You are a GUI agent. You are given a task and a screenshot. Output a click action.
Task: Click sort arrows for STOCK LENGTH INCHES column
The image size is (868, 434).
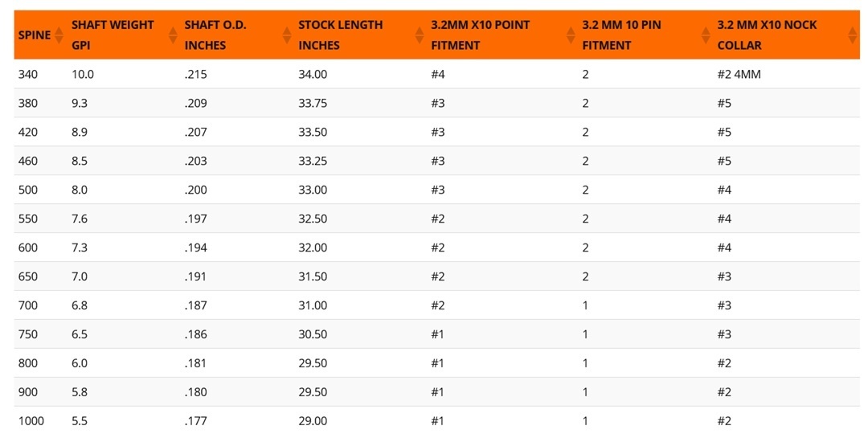click(420, 35)
